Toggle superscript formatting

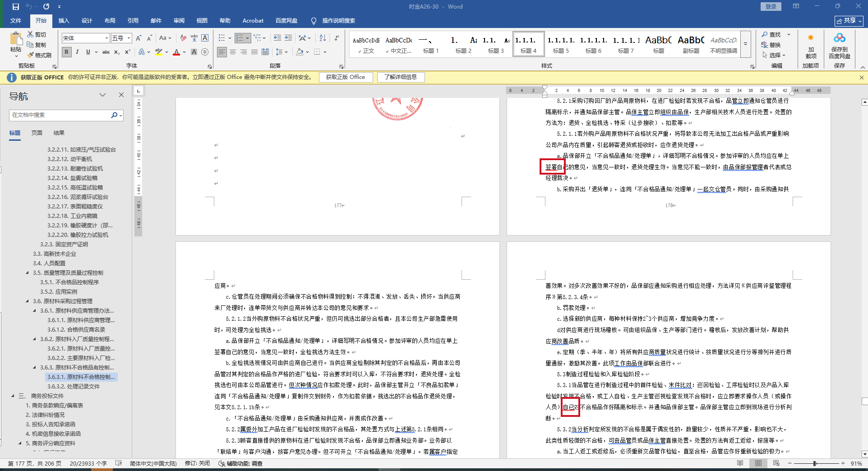click(x=128, y=52)
